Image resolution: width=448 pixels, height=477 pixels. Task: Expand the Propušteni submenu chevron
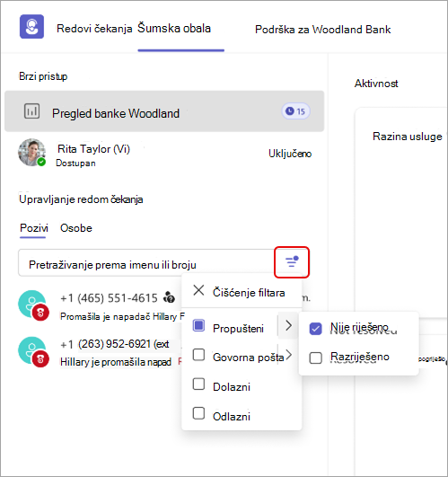tap(288, 325)
